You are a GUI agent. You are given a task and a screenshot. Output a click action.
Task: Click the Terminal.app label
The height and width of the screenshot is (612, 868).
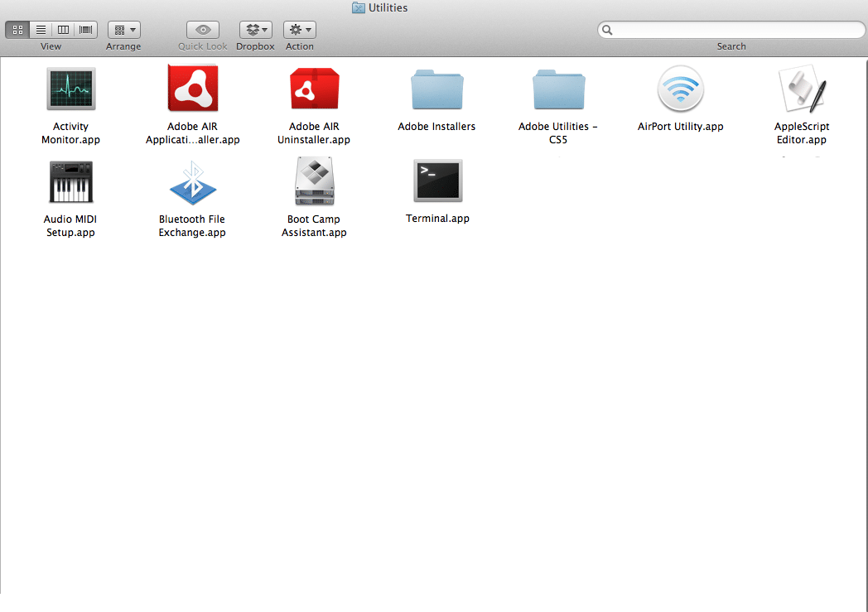click(x=437, y=219)
